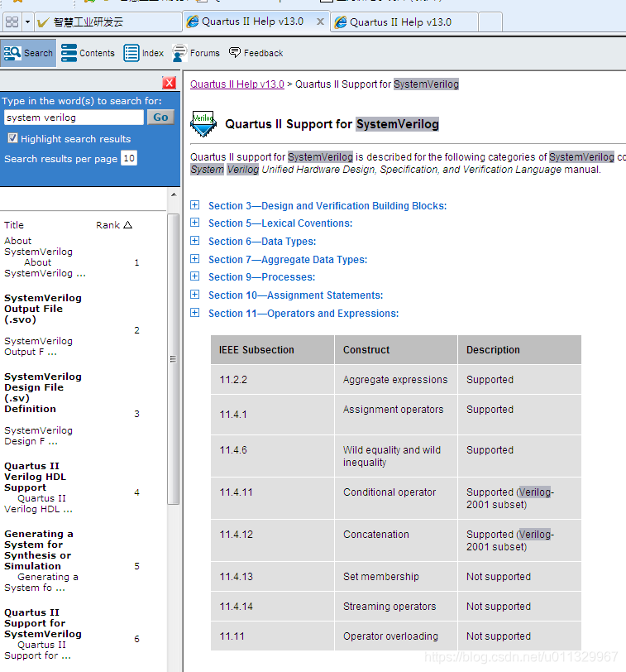Sort results by Rank column header
The height and width of the screenshot is (672, 626).
114,225
